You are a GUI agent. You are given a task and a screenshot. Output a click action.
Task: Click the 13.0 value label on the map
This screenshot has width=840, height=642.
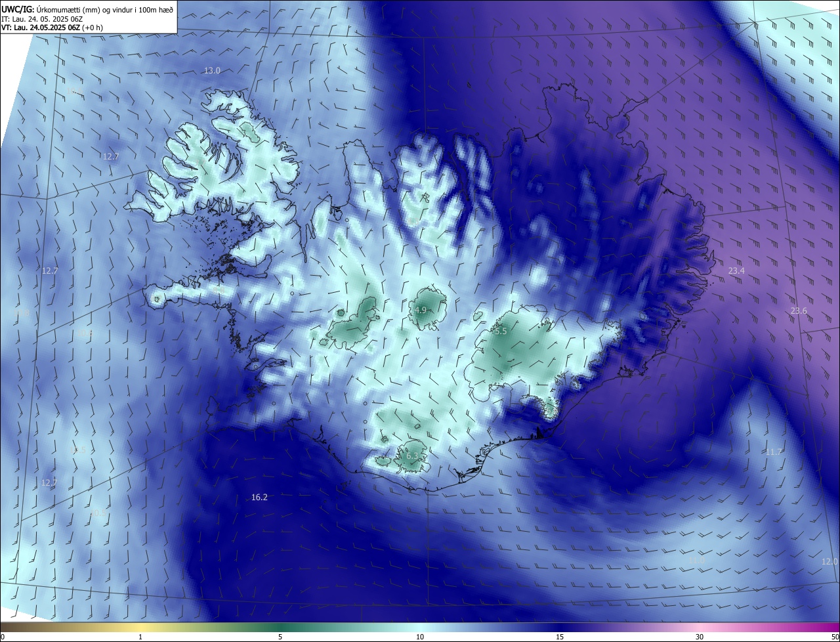212,70
